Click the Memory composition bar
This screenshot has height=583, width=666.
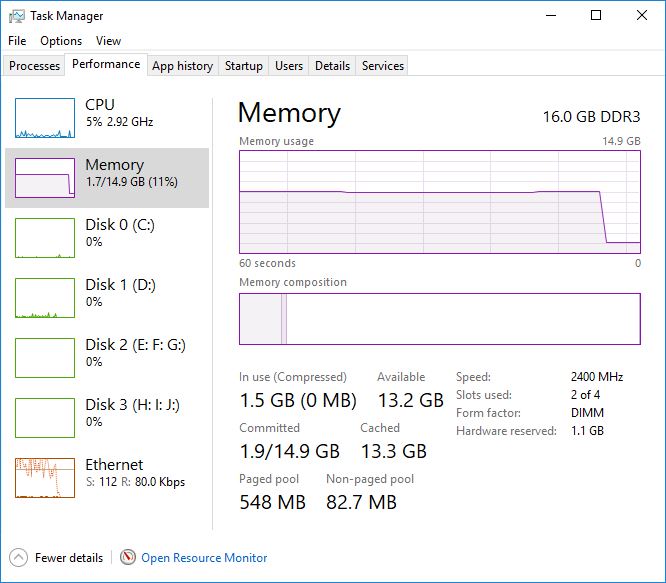(x=440, y=319)
